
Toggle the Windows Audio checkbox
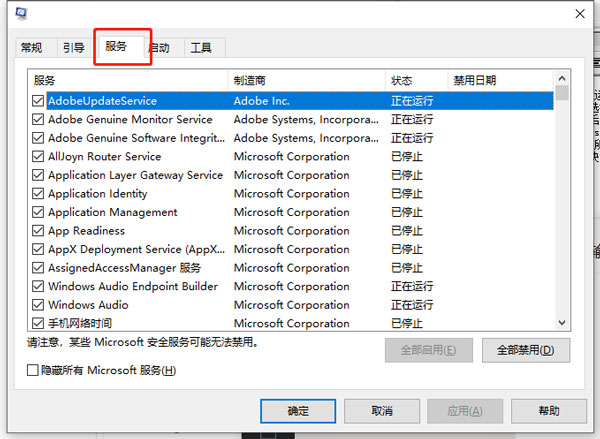tap(38, 305)
